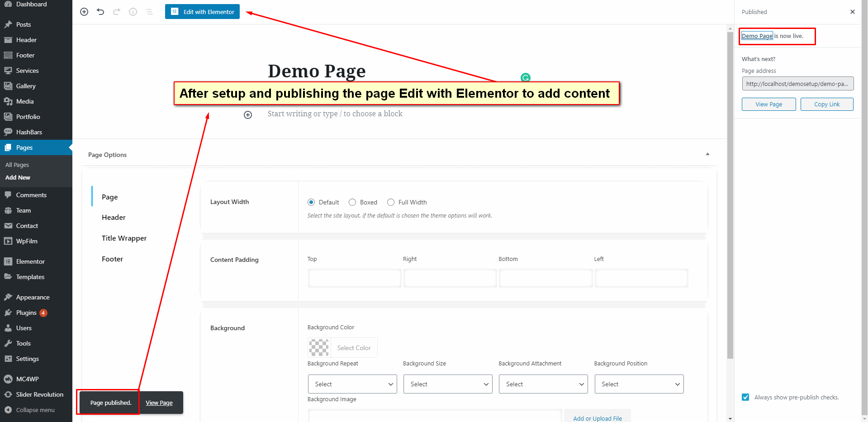Add a block using inline plus icon

click(x=248, y=115)
